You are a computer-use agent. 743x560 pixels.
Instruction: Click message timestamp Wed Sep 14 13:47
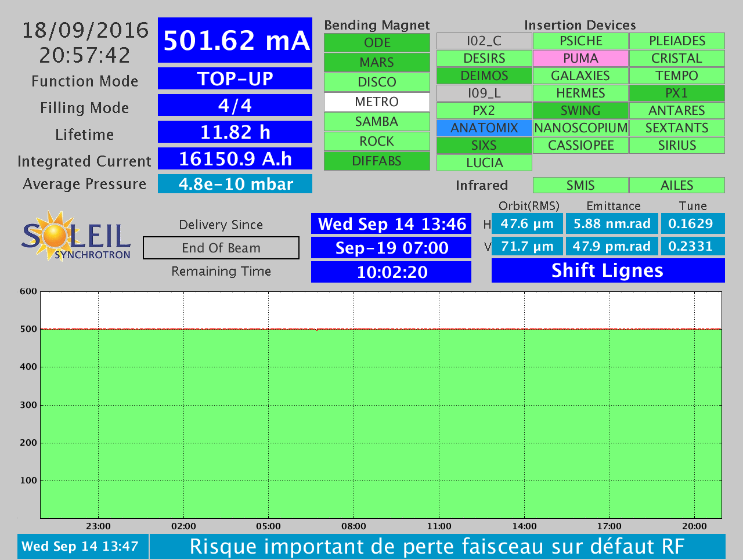tap(83, 546)
